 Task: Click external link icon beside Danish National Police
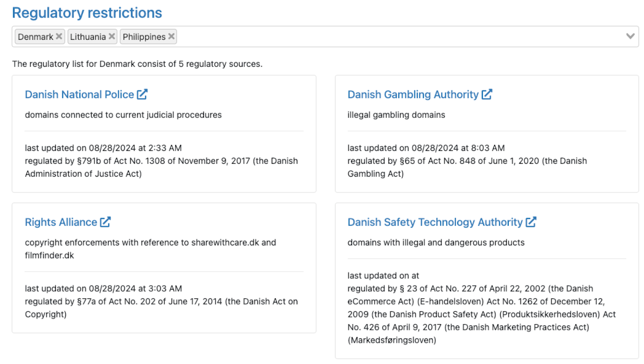(142, 94)
